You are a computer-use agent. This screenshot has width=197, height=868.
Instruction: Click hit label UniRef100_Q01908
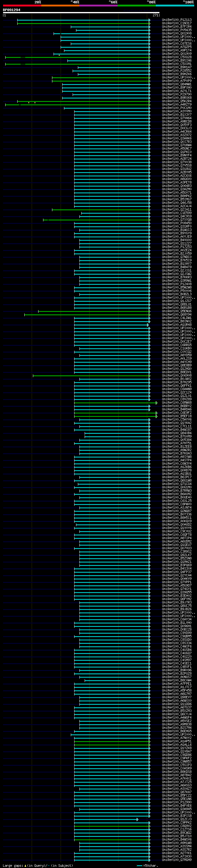[177, 33]
